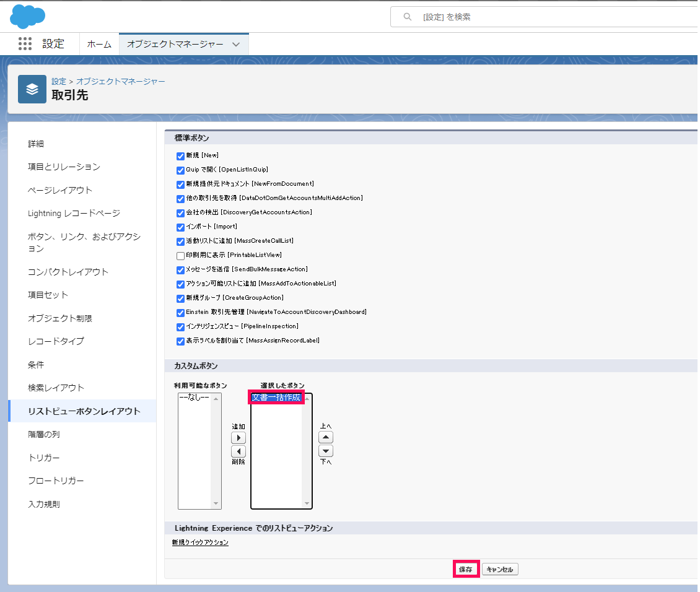Image resolution: width=700 pixels, height=592 pixels.
Task: Toggle 新規 [New] checkbox
Action: (180, 156)
